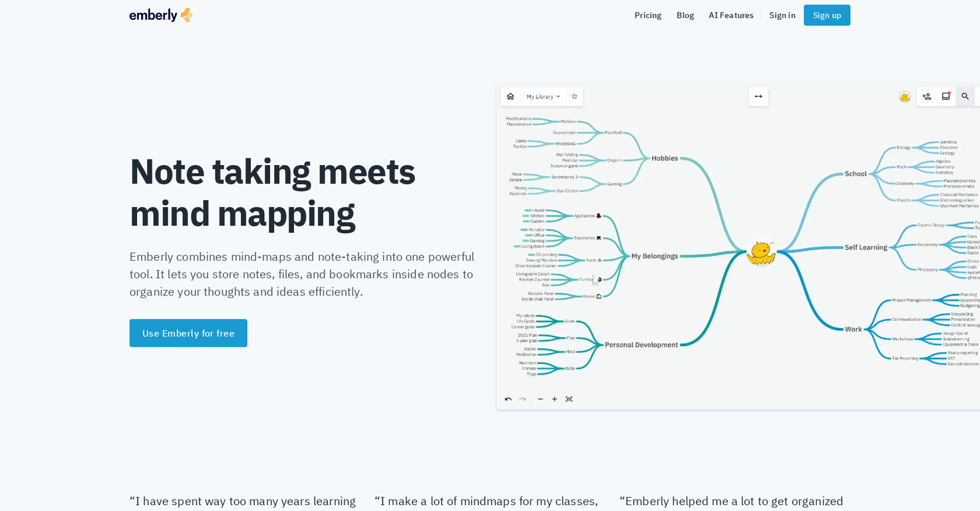The width and height of the screenshot is (980, 511).
Task: Go to the Blog menu item
Action: coord(685,15)
